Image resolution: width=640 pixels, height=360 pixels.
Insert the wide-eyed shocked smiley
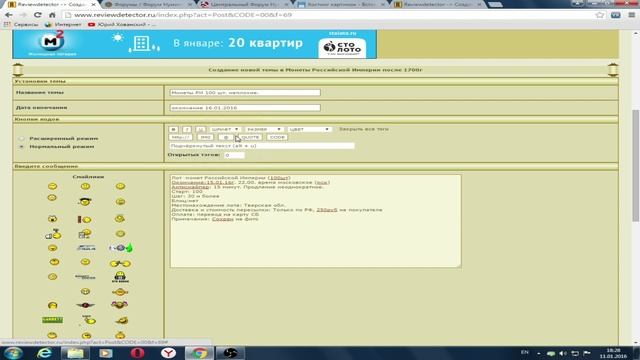[x=53, y=219]
